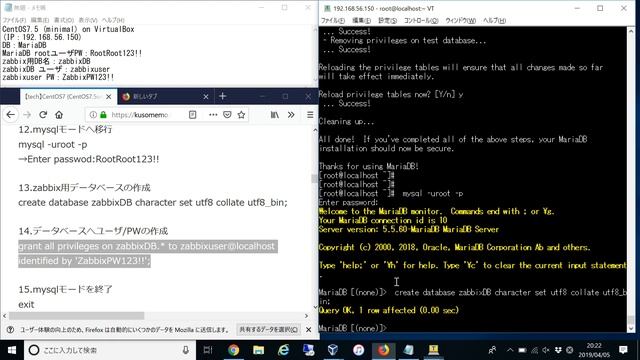Open File Explorer from the taskbar

258,350
